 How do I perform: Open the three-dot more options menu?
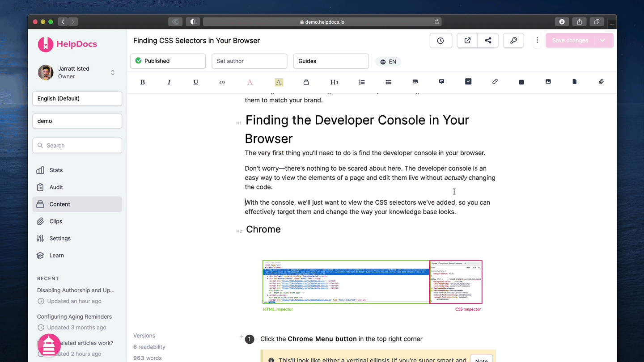pos(537,40)
